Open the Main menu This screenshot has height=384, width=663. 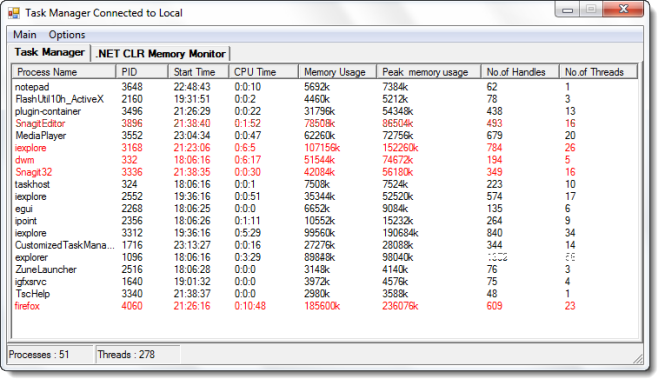[x=25, y=35]
